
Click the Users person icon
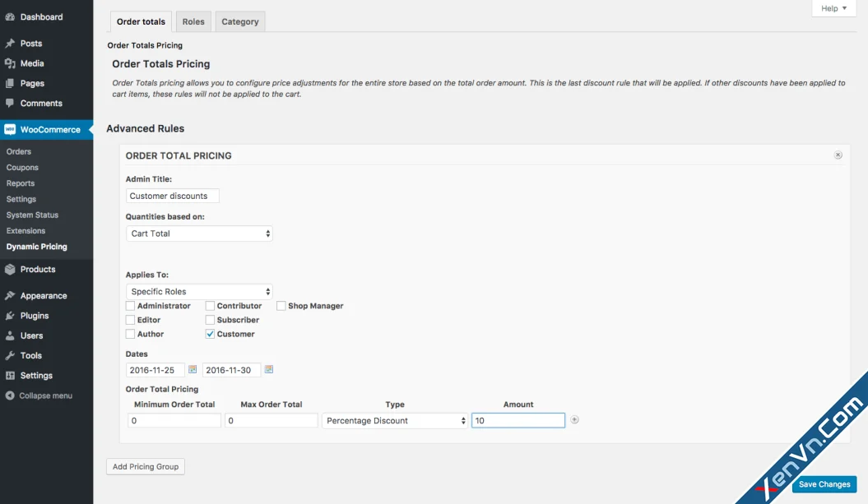point(10,335)
